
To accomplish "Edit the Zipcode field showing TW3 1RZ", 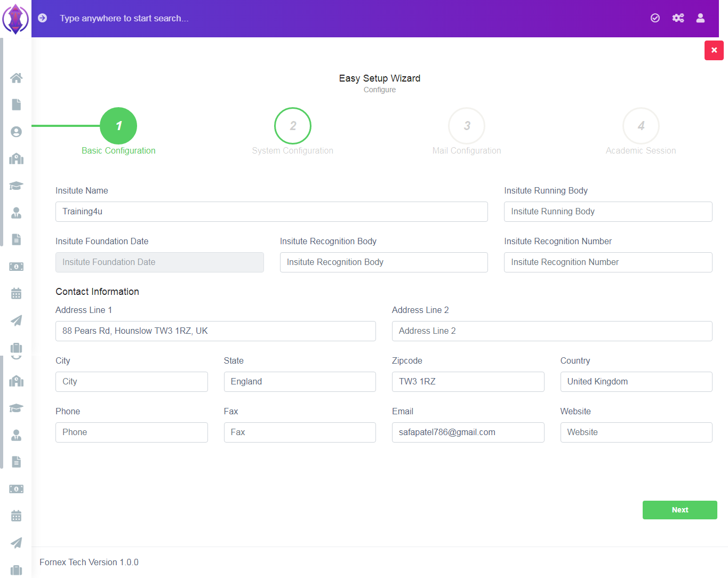I will 468,382.
